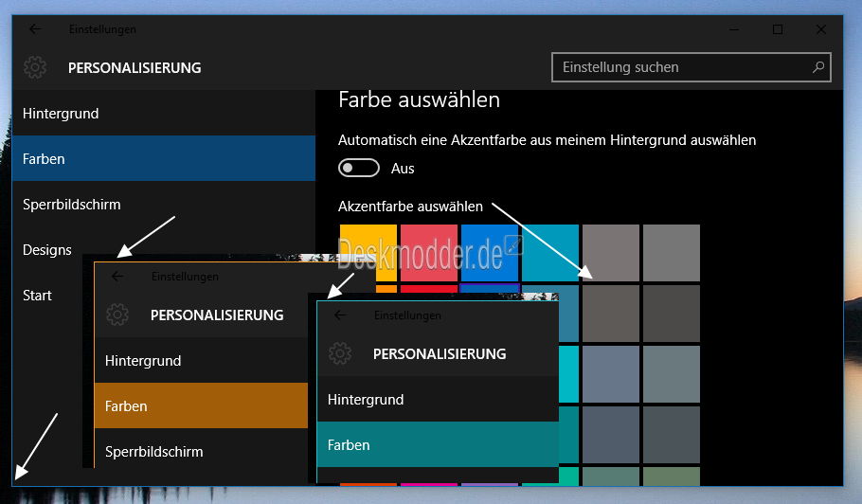Viewport: 862px width, 504px height.
Task: Select Sperrbildschirm in the orange-accent inset window
Action: [201, 451]
